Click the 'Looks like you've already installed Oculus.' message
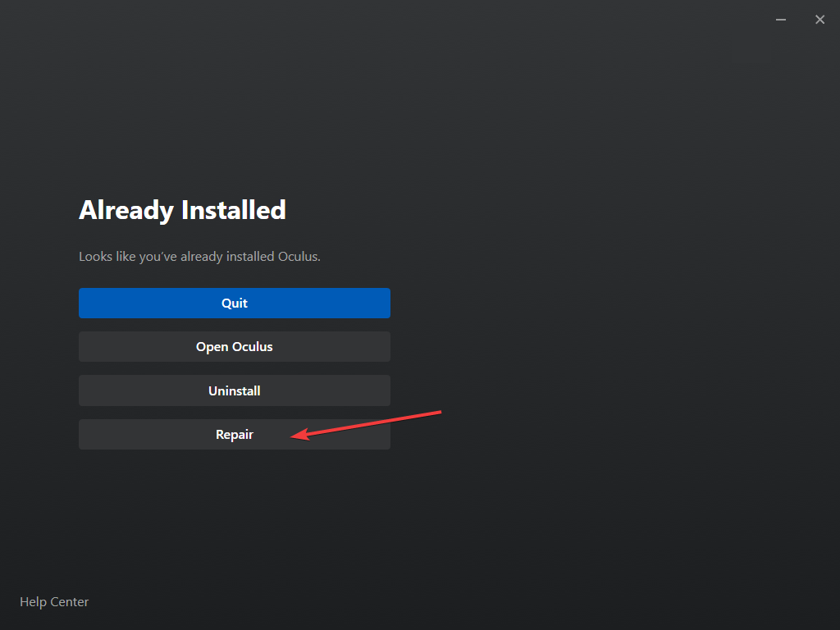This screenshot has width=840, height=630. pyautogui.click(x=199, y=257)
